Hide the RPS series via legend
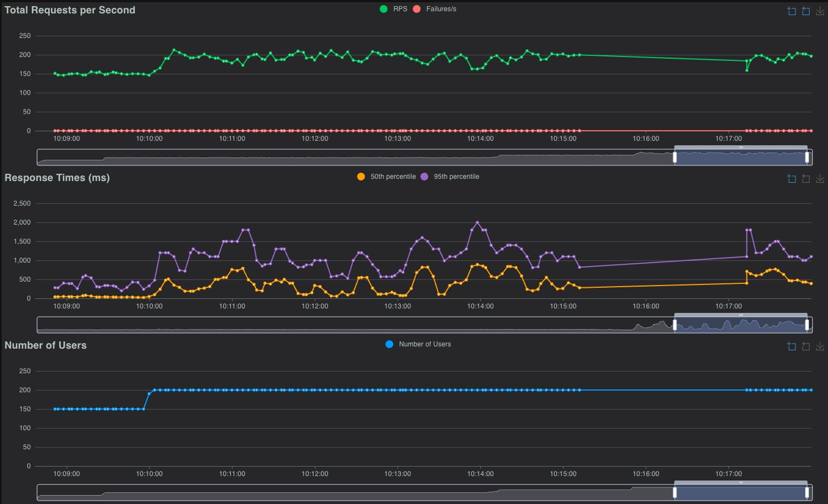This screenshot has width=828, height=504. click(x=394, y=9)
